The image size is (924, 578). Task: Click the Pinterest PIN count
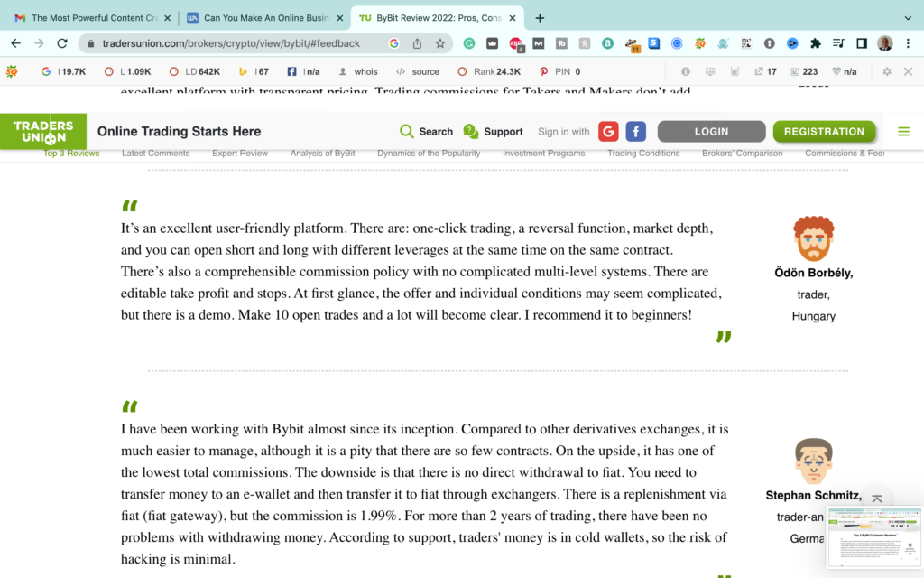559,71
